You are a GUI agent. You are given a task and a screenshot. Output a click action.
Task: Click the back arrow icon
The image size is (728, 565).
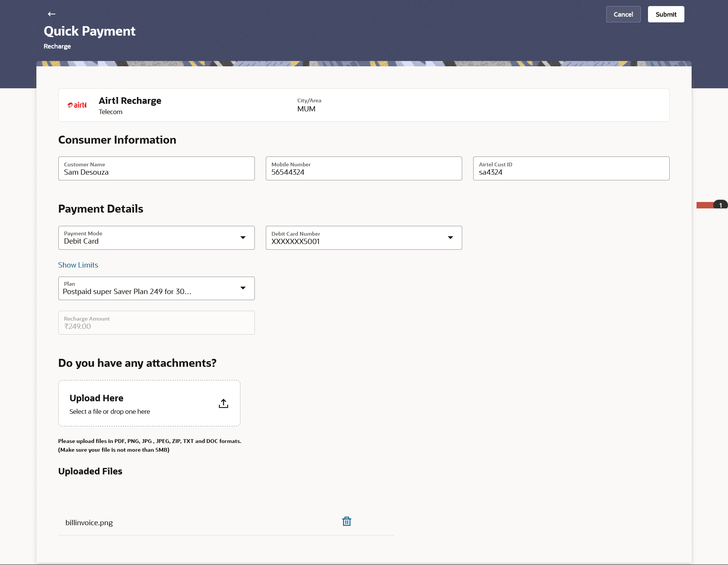[x=52, y=14]
